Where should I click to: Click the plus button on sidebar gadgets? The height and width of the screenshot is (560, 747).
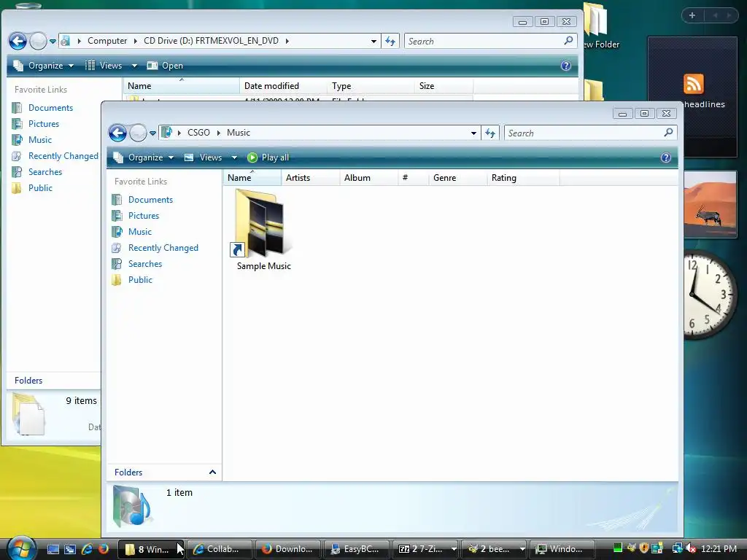point(692,15)
